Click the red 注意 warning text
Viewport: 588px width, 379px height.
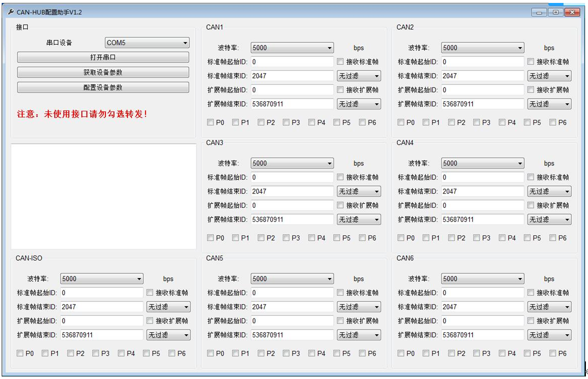click(x=82, y=114)
